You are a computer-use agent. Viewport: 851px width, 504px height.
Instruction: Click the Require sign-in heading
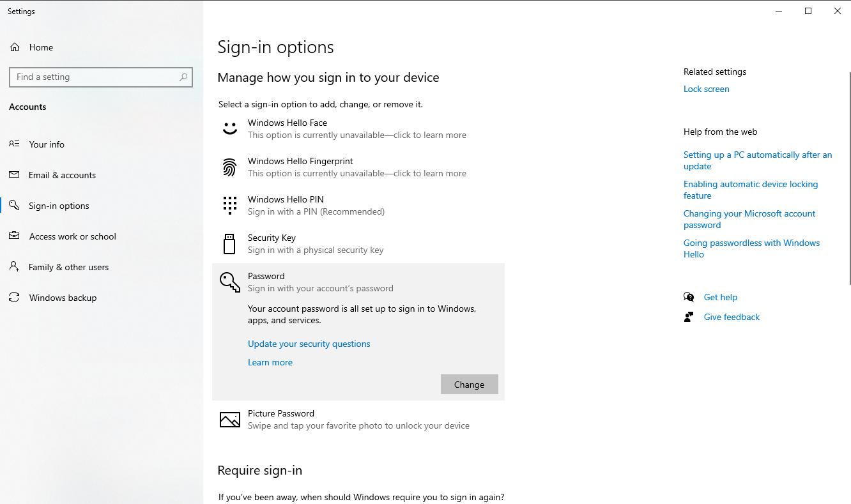coord(260,470)
